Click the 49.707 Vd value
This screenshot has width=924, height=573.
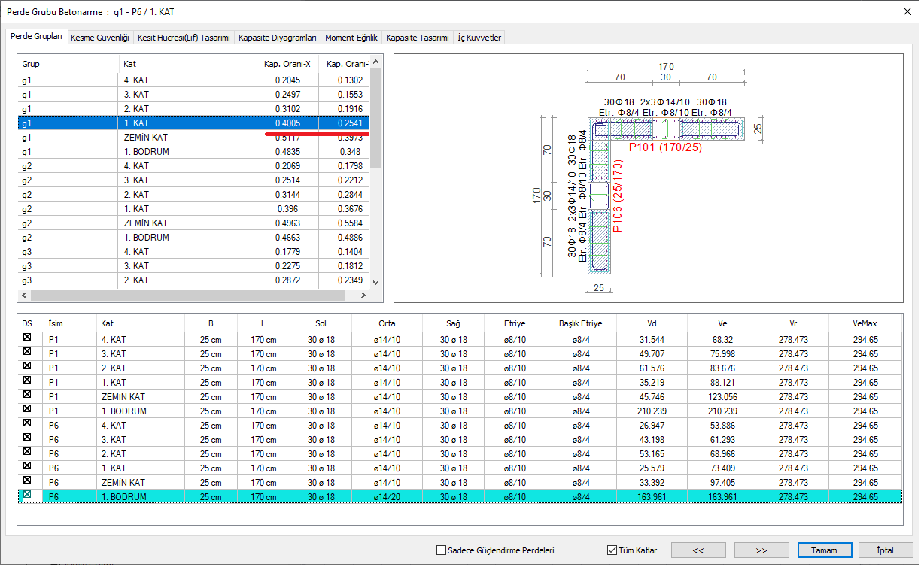[652, 353]
